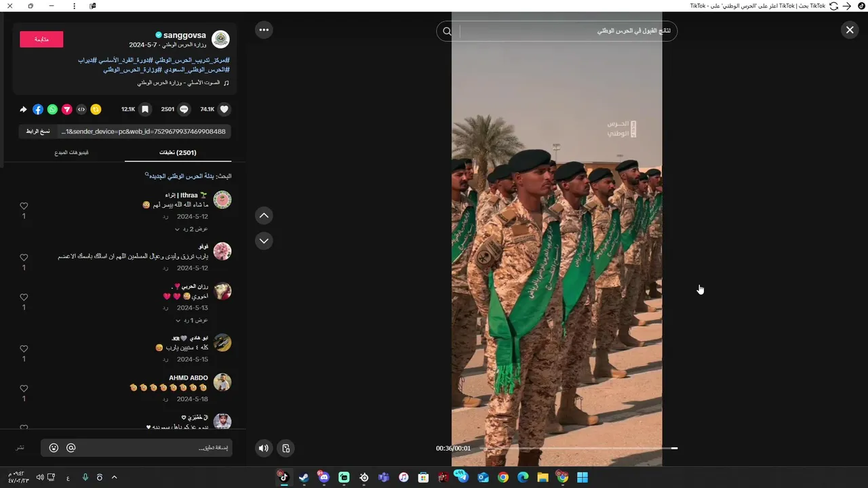The image size is (868, 488).
Task: Open hashtag #ديراب
Action: (88, 60)
